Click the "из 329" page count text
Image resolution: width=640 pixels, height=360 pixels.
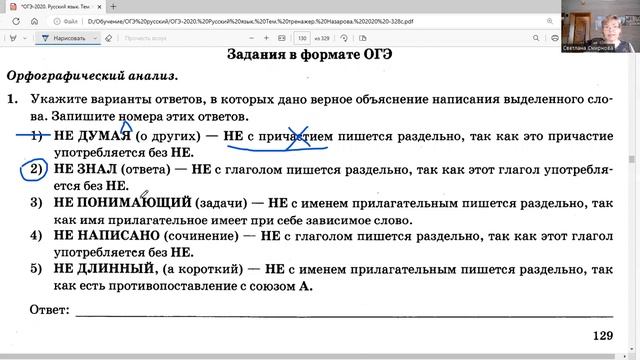pos(322,38)
